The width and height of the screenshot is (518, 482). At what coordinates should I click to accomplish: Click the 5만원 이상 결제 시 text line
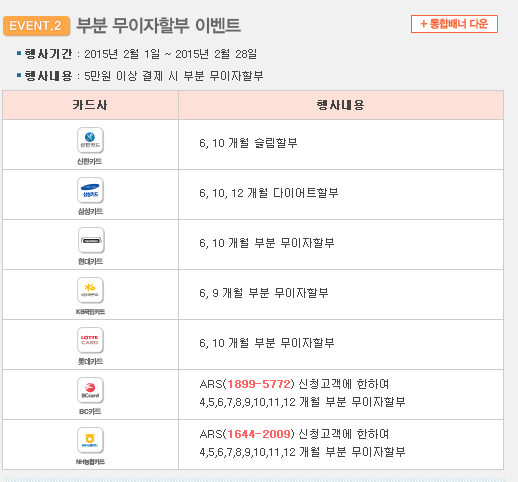click(140, 76)
